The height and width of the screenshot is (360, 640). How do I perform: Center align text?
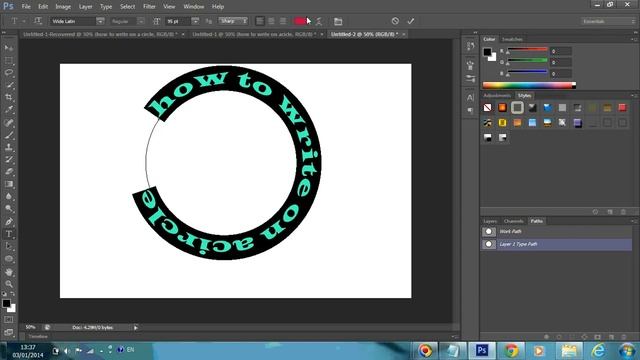click(x=271, y=21)
